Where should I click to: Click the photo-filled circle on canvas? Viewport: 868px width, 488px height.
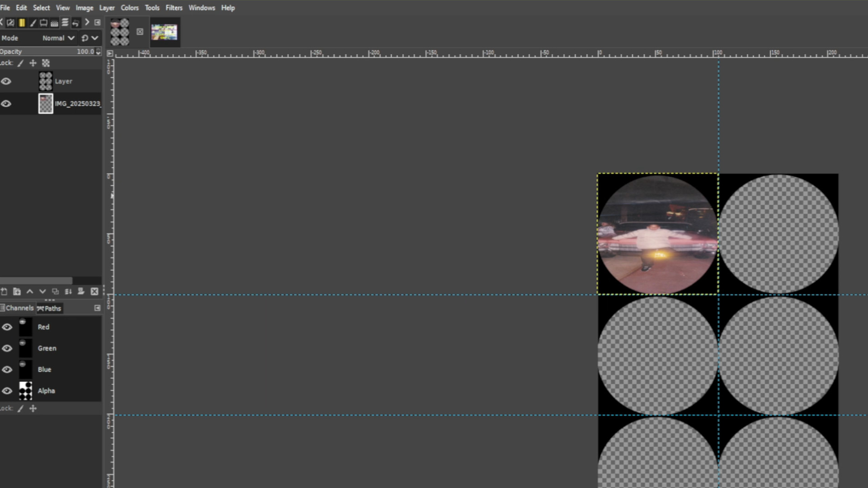coord(658,234)
